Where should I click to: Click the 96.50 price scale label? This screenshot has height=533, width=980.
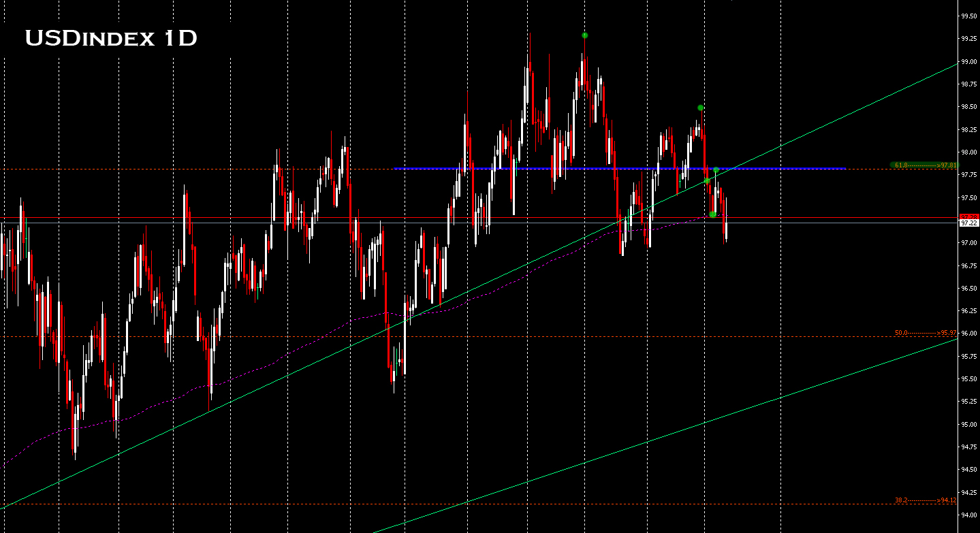968,289
